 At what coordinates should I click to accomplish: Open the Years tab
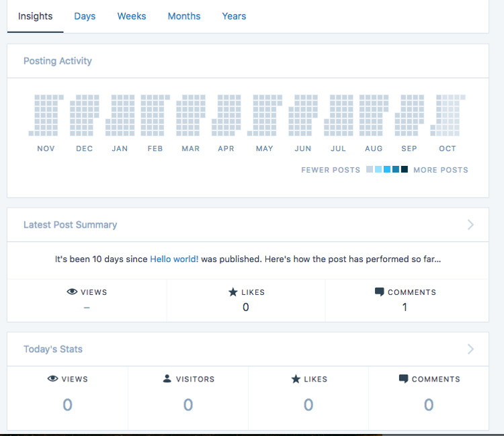point(234,16)
